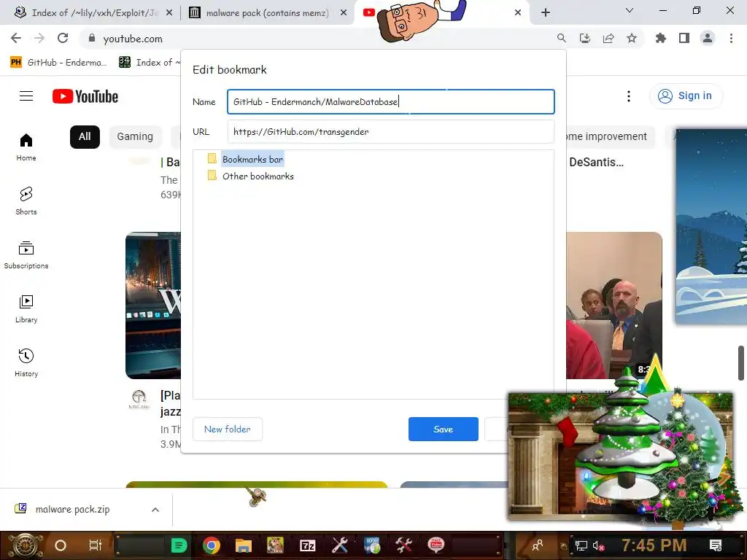Screen dimensions: 747x560
Task: Open File Explorer from taskbar
Action: (243, 545)
